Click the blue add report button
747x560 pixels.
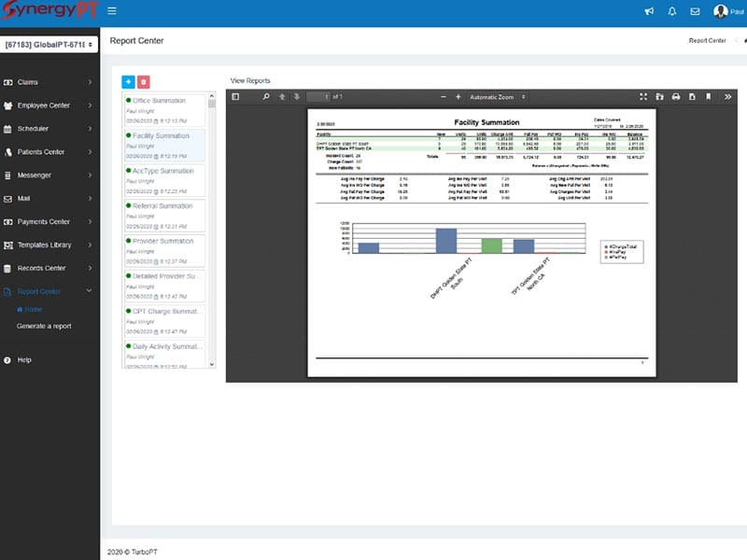pos(128,82)
